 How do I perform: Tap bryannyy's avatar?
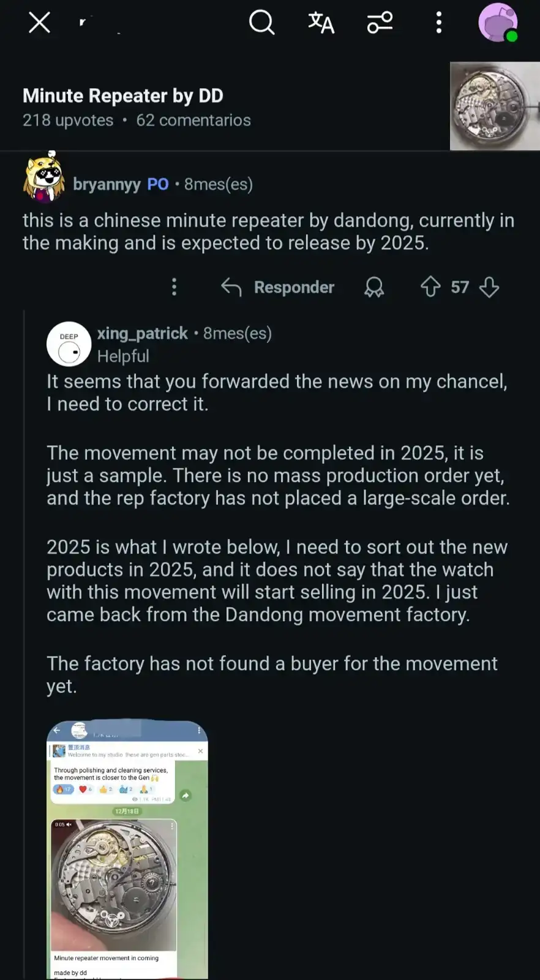point(44,178)
